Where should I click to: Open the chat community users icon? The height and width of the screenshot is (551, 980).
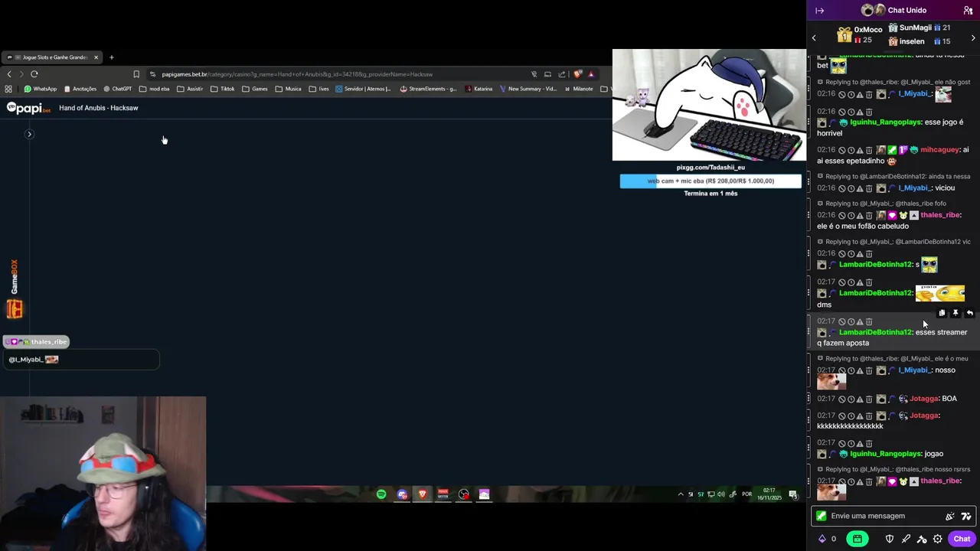click(969, 11)
